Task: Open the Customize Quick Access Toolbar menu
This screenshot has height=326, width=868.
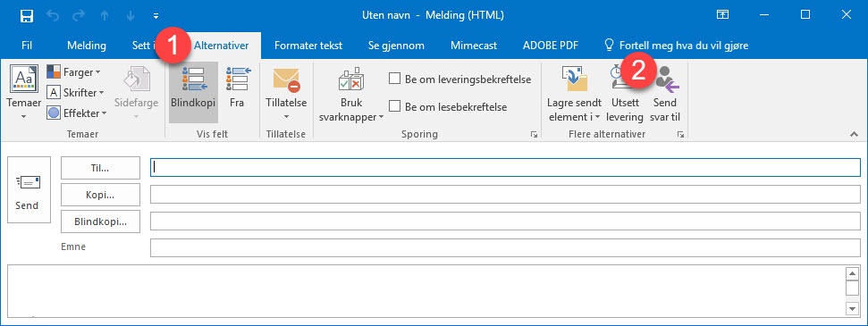Action: [156, 15]
